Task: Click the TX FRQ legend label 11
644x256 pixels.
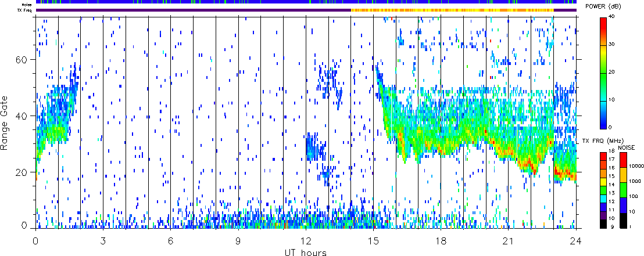Action: 612,210
